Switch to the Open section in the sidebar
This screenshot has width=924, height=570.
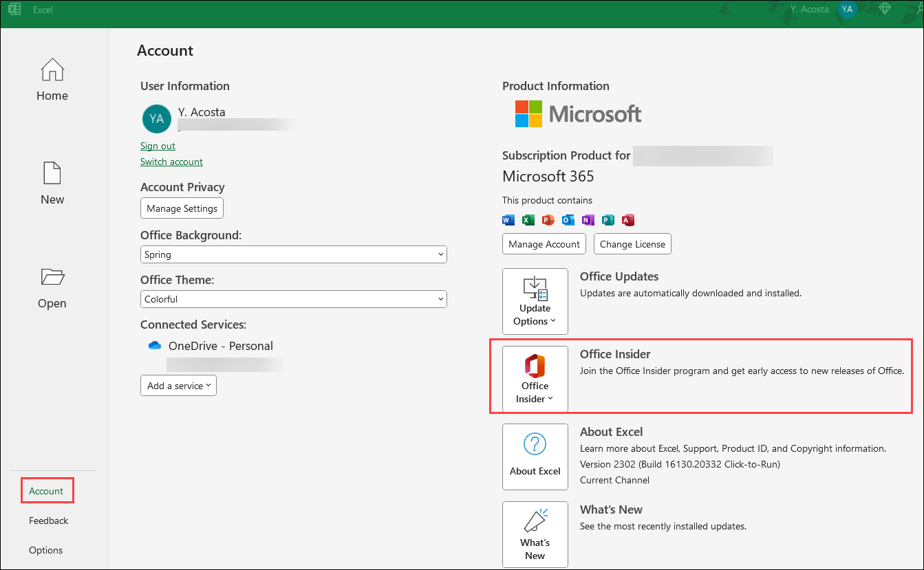pos(52,287)
